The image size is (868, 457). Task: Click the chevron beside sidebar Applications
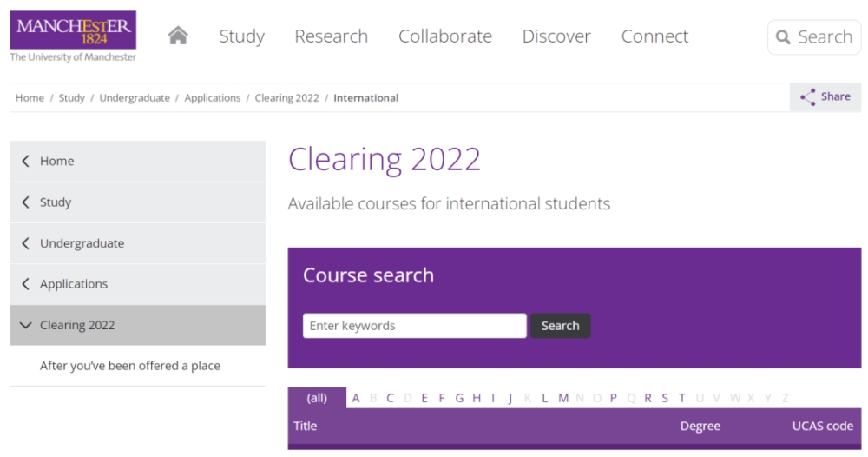coord(25,283)
